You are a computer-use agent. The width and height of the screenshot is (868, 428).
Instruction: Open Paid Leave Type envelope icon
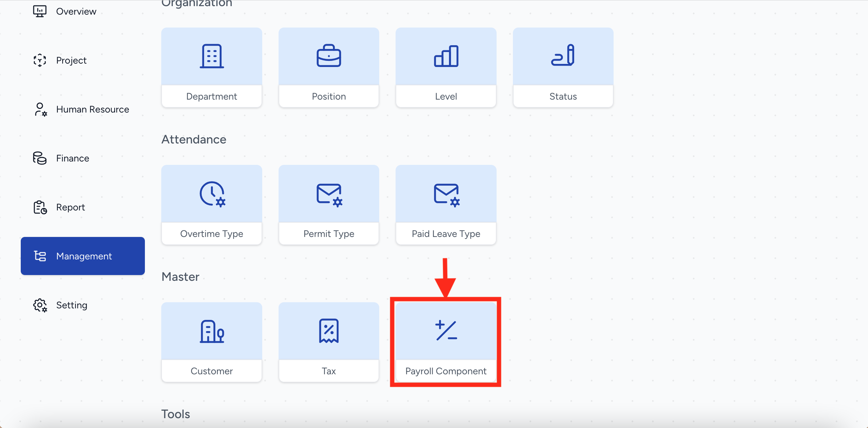pos(446,194)
